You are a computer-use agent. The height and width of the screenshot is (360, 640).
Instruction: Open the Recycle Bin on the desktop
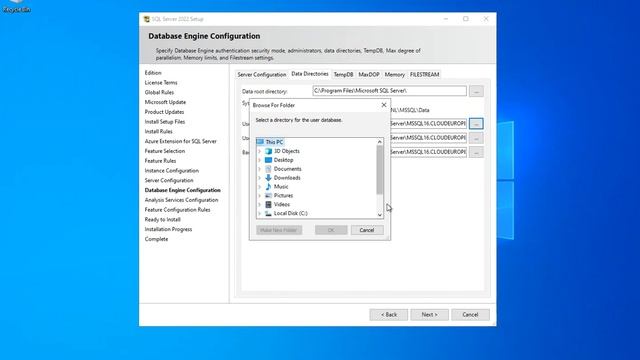(x=16, y=7)
